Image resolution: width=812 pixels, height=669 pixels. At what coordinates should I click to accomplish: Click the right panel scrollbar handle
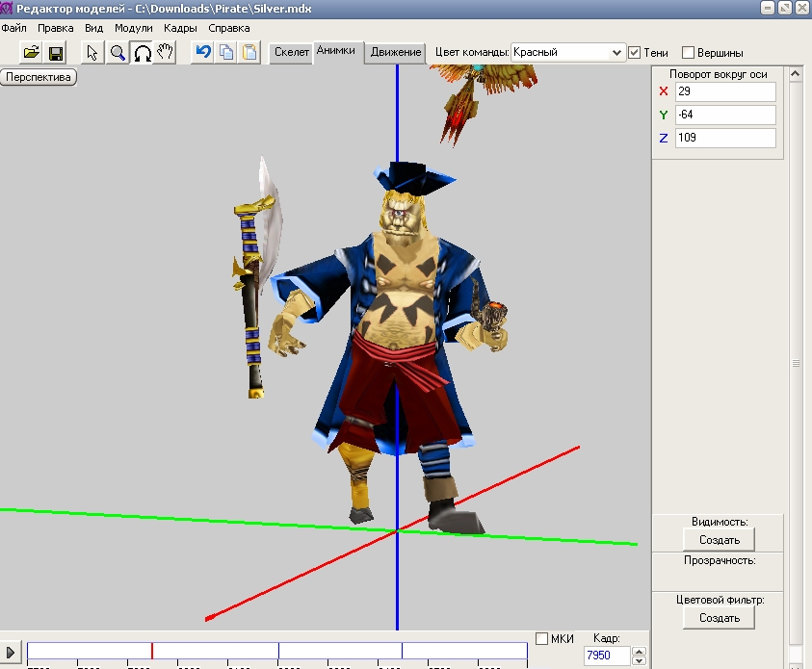(x=796, y=363)
